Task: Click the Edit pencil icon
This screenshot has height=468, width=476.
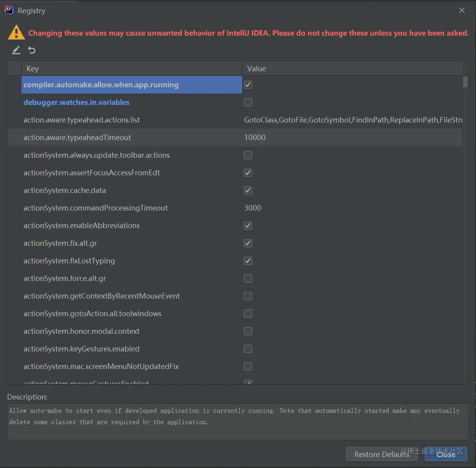Action: click(x=16, y=50)
